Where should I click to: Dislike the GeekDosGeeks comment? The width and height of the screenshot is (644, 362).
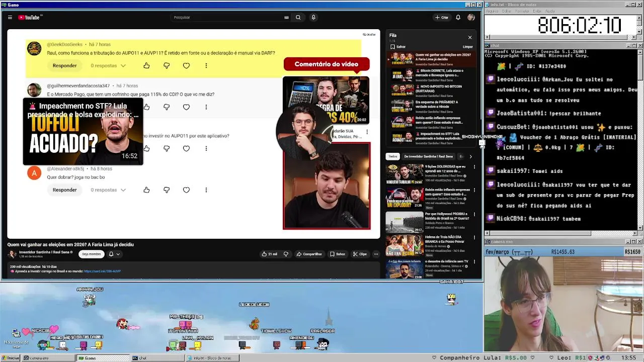coord(167,65)
